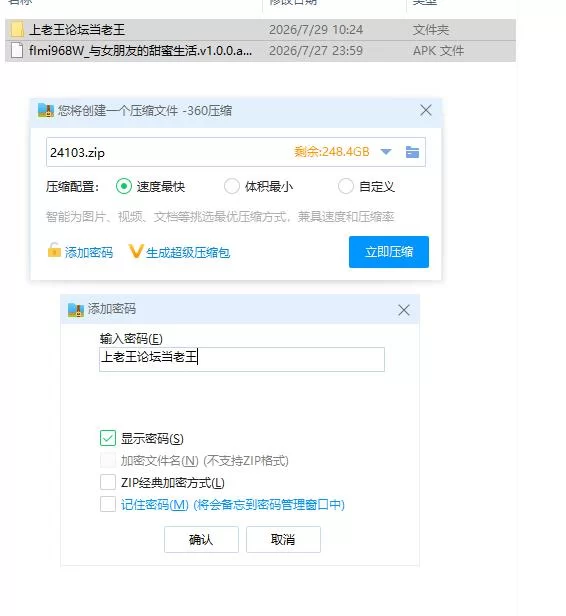Click the APK 文件 type cell
566x616 pixels.
[438, 51]
